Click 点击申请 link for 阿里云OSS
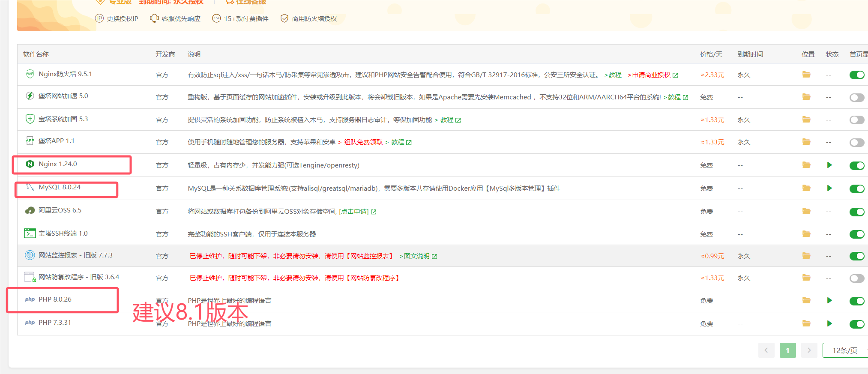868x374 pixels. [357, 212]
